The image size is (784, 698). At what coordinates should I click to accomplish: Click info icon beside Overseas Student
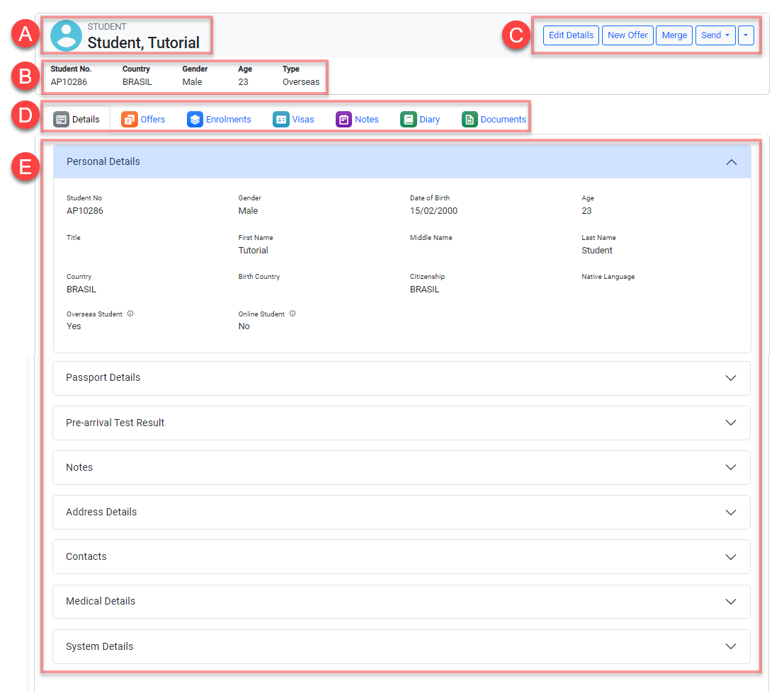(x=131, y=314)
